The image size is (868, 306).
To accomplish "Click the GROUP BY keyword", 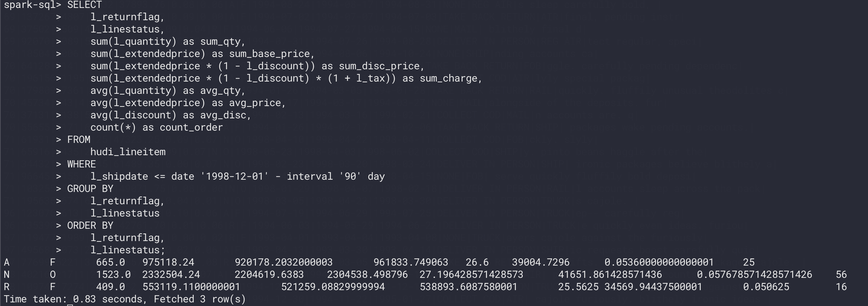I will pos(90,189).
